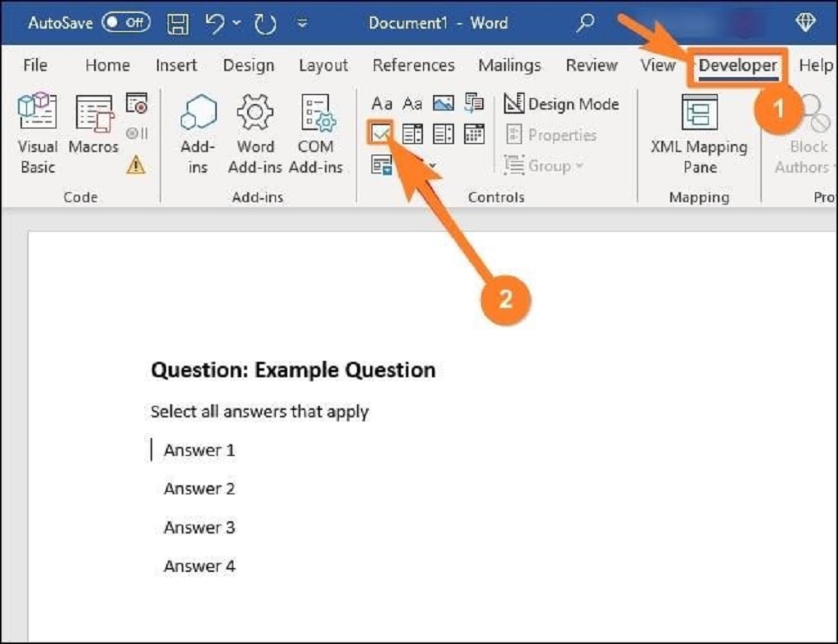Open Customize Quick Access Toolbar dropdown
Image resolution: width=838 pixels, height=644 pixels.
[302, 24]
